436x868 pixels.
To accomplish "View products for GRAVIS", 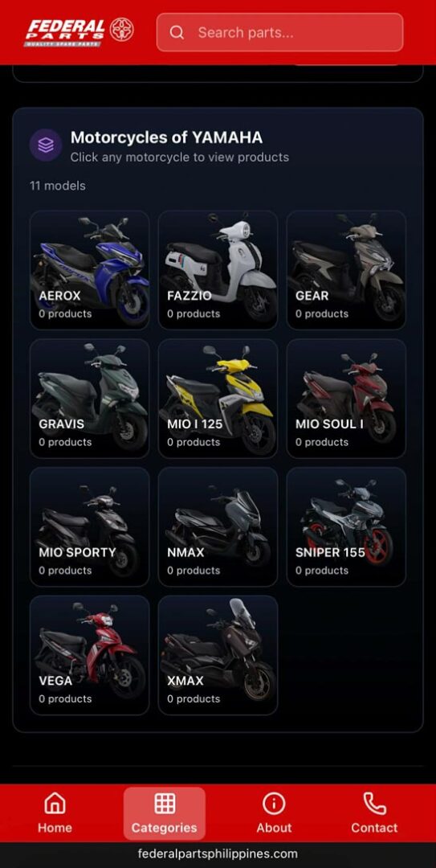I will coord(90,399).
